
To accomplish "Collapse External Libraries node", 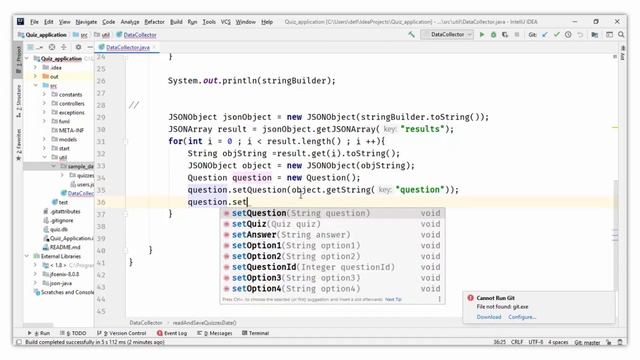I will click(27, 256).
